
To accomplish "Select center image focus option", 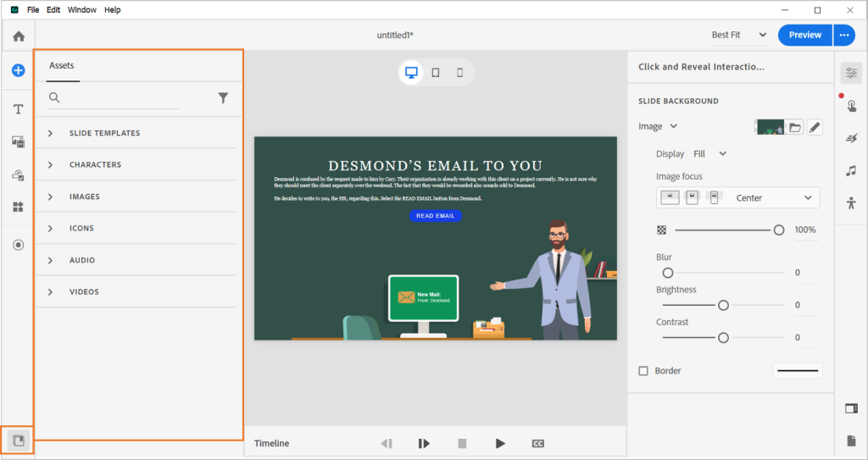I will (x=692, y=197).
